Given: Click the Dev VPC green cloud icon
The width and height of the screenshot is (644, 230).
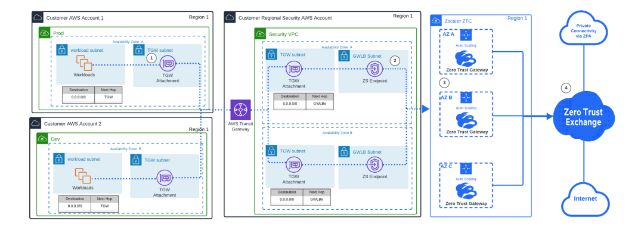Looking at the screenshot, I should (x=42, y=139).
